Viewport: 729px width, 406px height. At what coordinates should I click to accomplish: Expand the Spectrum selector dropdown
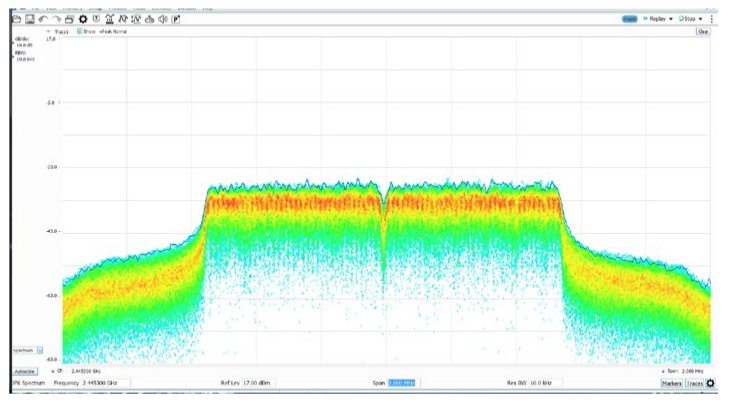tap(40, 350)
